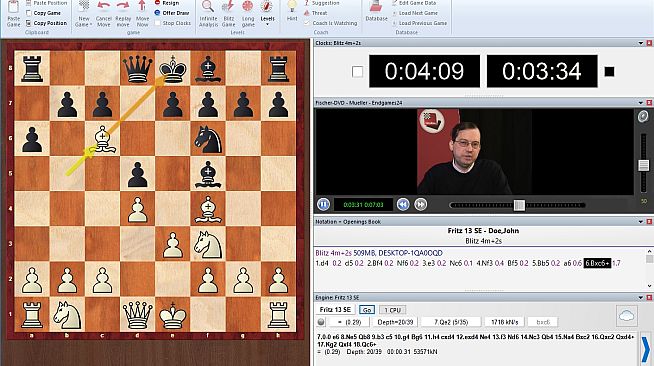The width and height of the screenshot is (654, 366).
Task: Click the engine Go button
Action: [x=367, y=310]
